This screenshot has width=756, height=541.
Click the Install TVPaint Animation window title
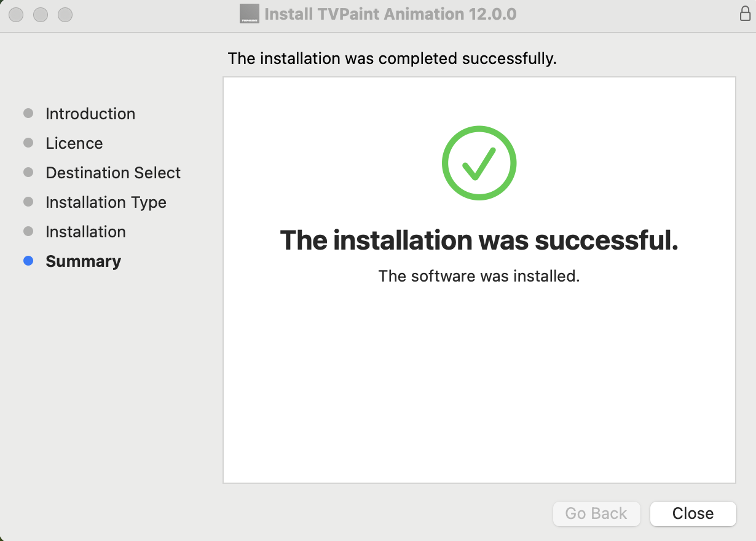pyautogui.click(x=392, y=14)
